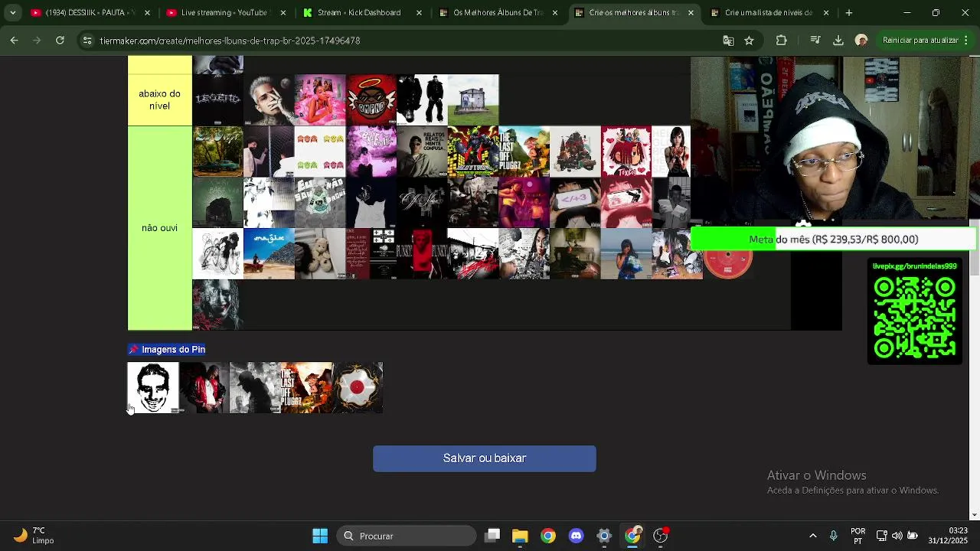Select the red angel smiley album cover
The height and width of the screenshot is (551, 980).
click(371, 99)
